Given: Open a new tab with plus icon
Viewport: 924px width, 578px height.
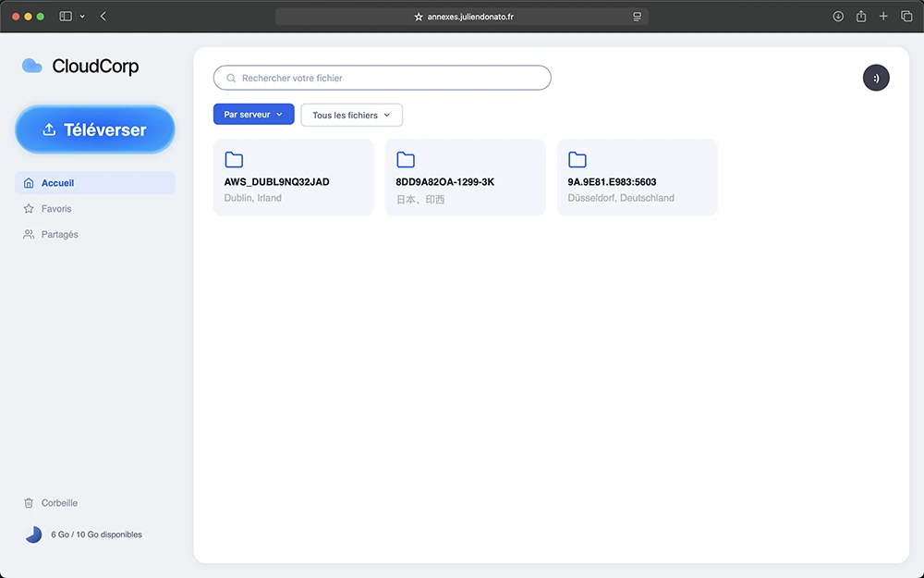Looking at the screenshot, I should click(x=883, y=17).
